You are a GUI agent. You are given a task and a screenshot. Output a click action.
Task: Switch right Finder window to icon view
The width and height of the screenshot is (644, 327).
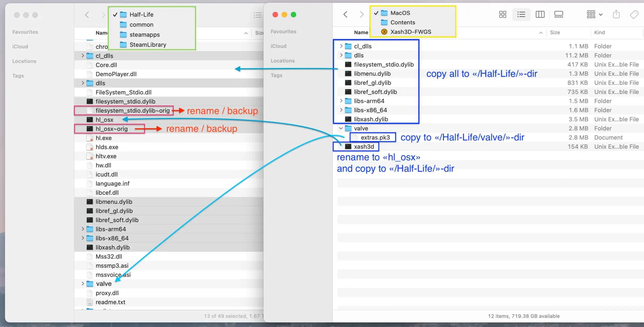[502, 14]
